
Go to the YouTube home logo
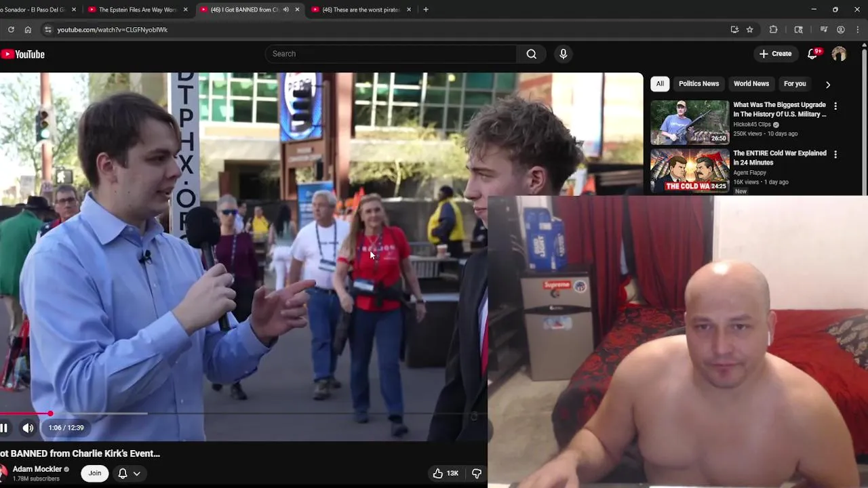[22, 54]
